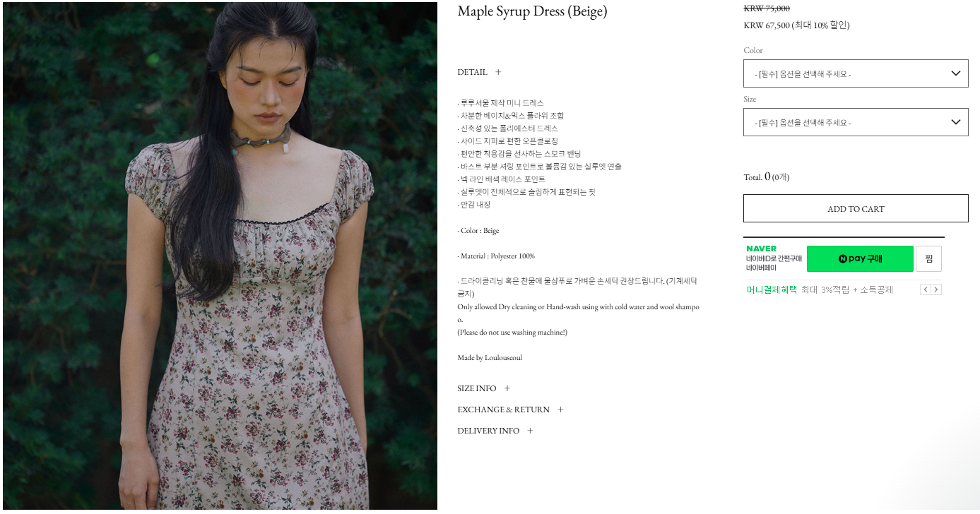Open the Color option dropdown
The image size is (980, 514).
[x=856, y=73]
